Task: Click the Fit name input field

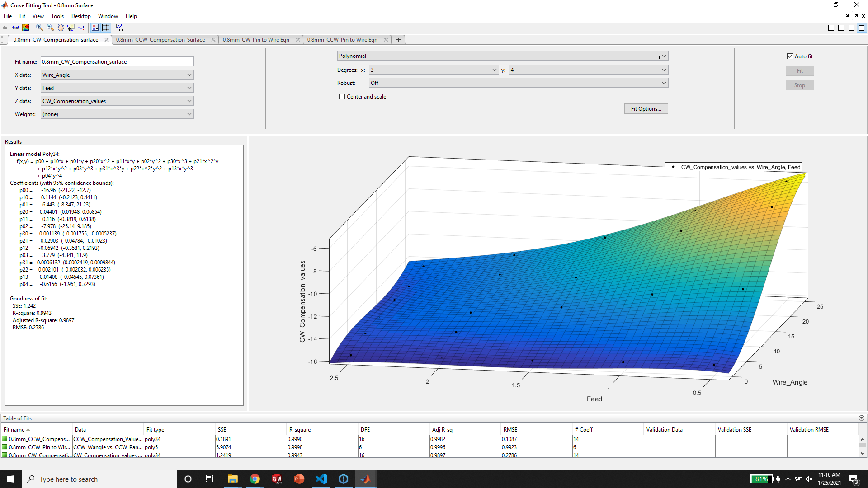Action: point(117,62)
